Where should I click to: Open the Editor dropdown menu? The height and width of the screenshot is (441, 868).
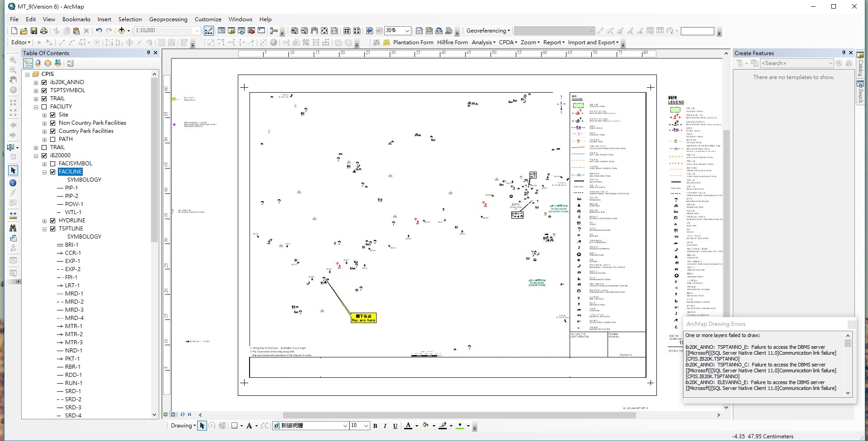[20, 42]
